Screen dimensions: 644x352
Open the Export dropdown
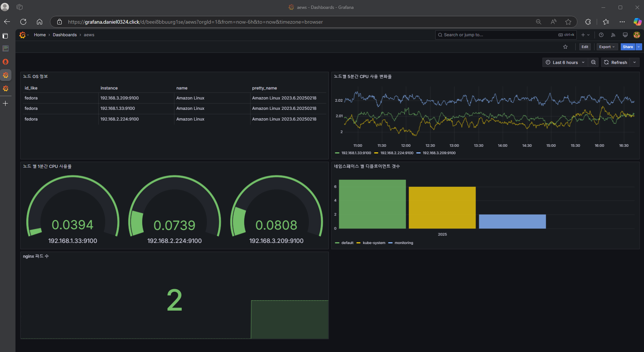pos(607,47)
